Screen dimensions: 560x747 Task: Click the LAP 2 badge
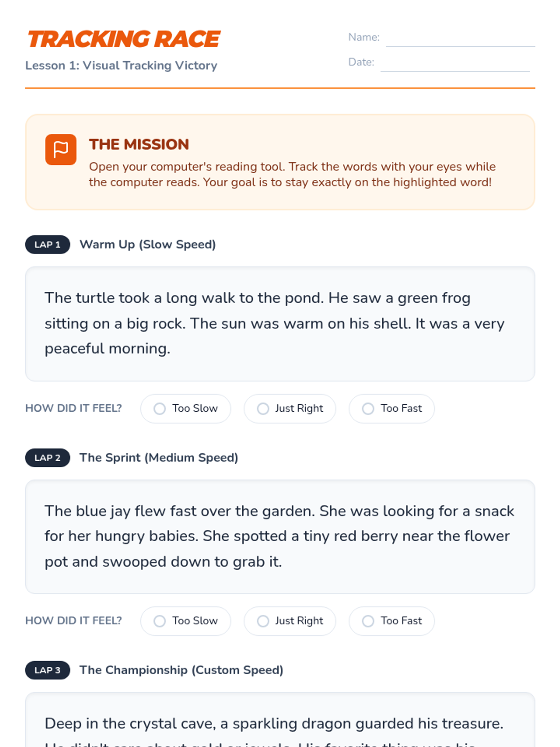pyautogui.click(x=48, y=458)
